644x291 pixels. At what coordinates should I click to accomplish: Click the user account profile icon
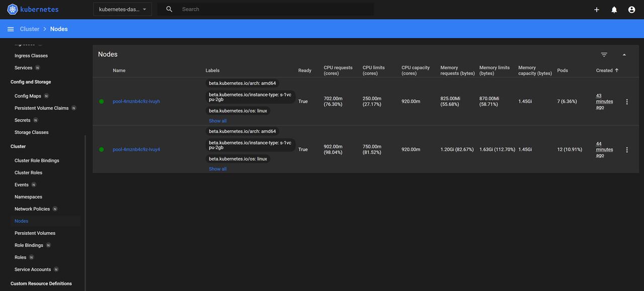point(631,10)
